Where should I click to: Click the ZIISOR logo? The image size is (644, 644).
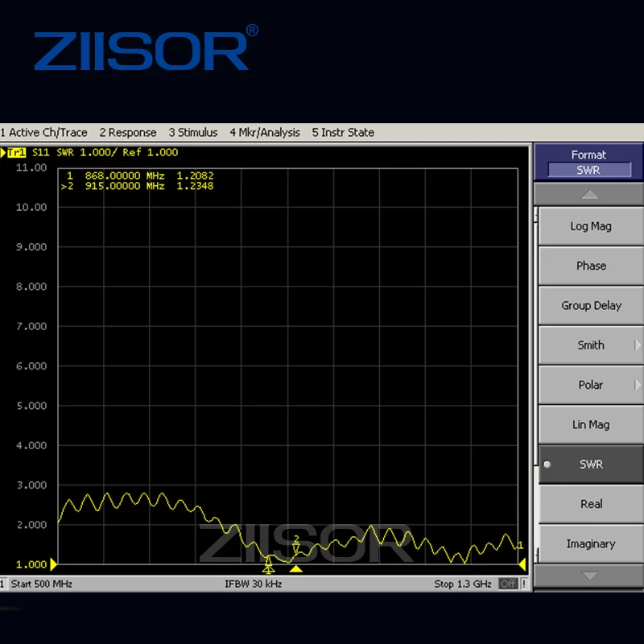147,47
